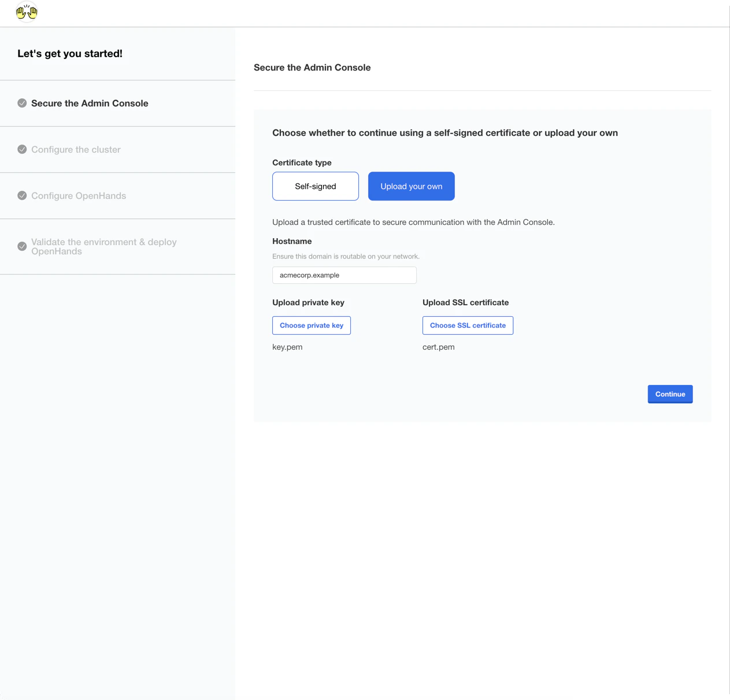The height and width of the screenshot is (700, 730).
Task: Click the acmecorp.example hostname field
Action: pyautogui.click(x=344, y=275)
